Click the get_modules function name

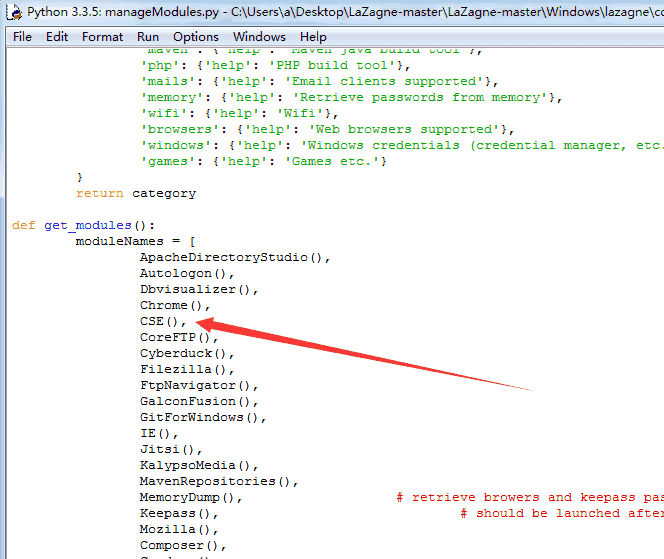tap(88, 225)
